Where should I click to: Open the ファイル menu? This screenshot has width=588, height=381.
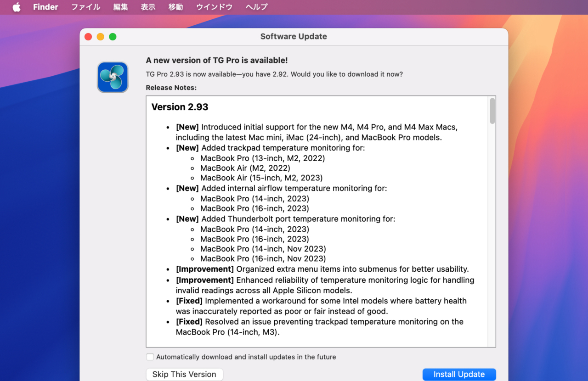coord(85,7)
